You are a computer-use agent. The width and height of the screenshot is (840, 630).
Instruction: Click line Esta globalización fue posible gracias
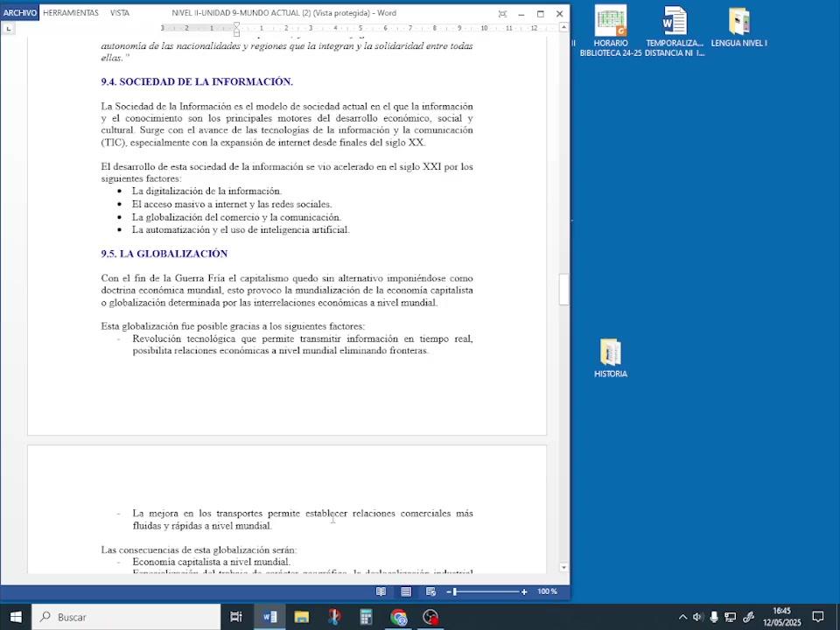[x=233, y=326]
